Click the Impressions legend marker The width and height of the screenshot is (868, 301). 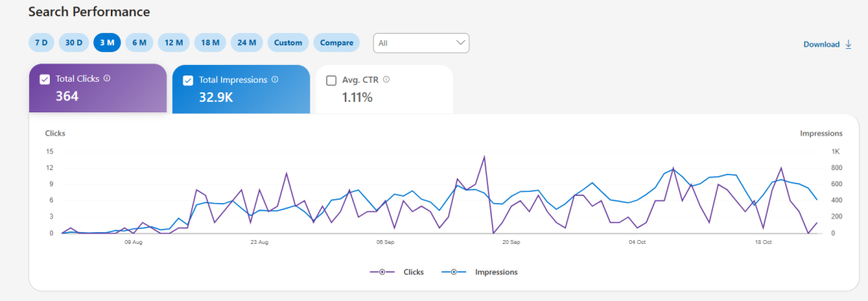click(454, 272)
